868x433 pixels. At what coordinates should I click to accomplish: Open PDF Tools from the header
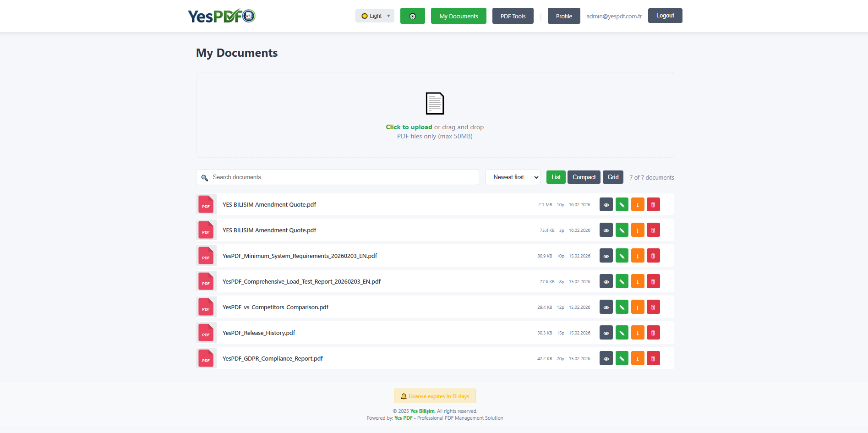pos(513,16)
